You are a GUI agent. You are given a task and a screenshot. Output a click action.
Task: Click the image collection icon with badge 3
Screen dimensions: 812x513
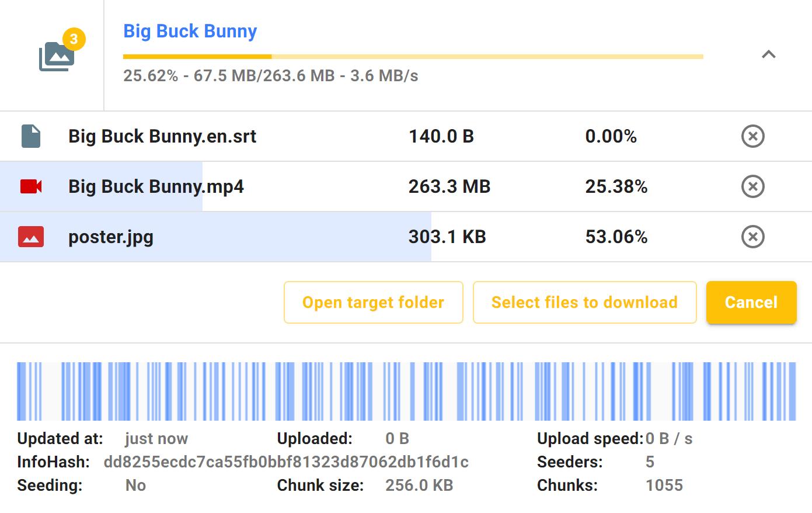click(x=55, y=57)
